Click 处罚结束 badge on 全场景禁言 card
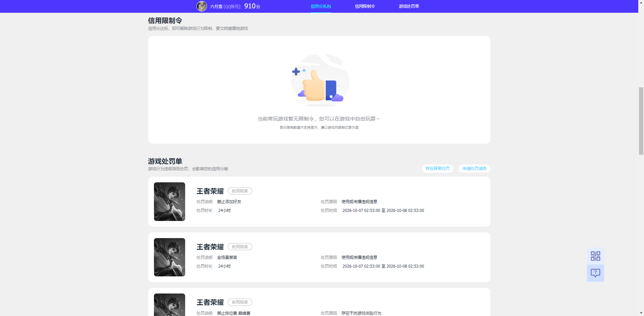 (240, 247)
